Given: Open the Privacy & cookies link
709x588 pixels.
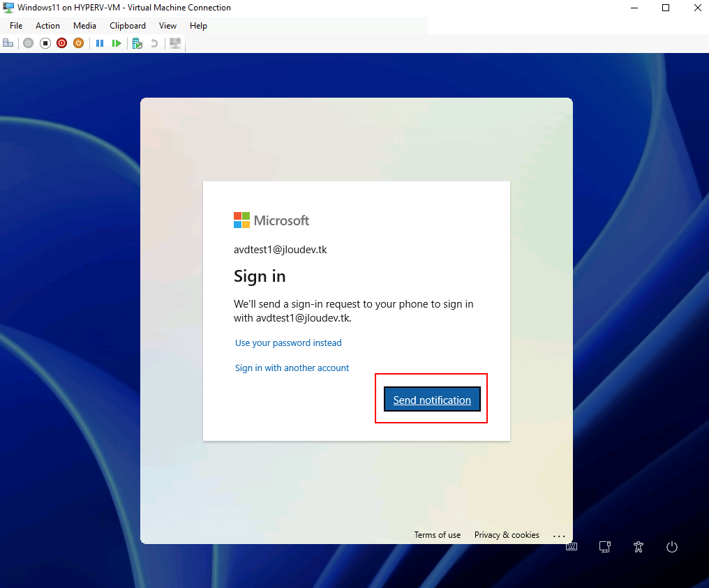Looking at the screenshot, I should pos(507,535).
